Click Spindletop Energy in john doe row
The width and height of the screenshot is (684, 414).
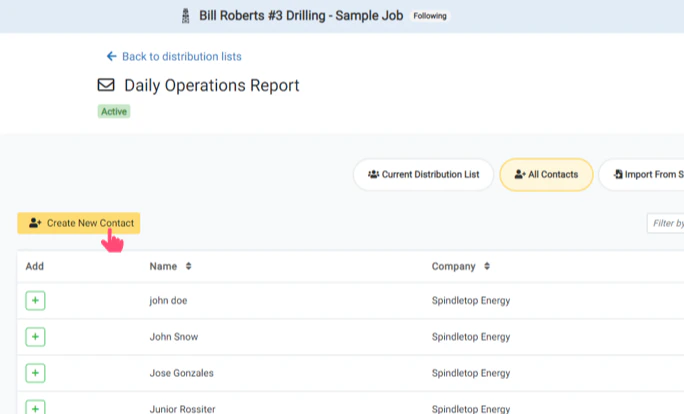coord(471,301)
